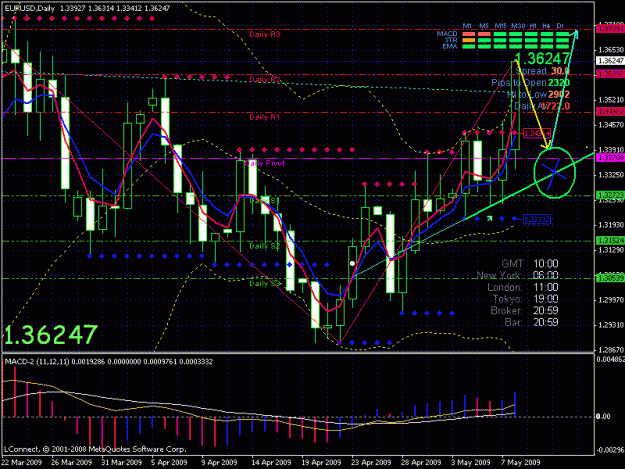Screen dimensions: 625x469
Task: Click the MACD-2 (11,12,11) indicator label
Action: 37,362
